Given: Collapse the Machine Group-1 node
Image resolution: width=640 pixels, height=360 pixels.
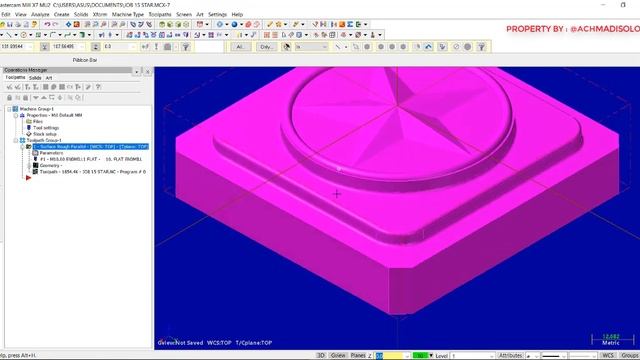Looking at the screenshot, I should 9,109.
